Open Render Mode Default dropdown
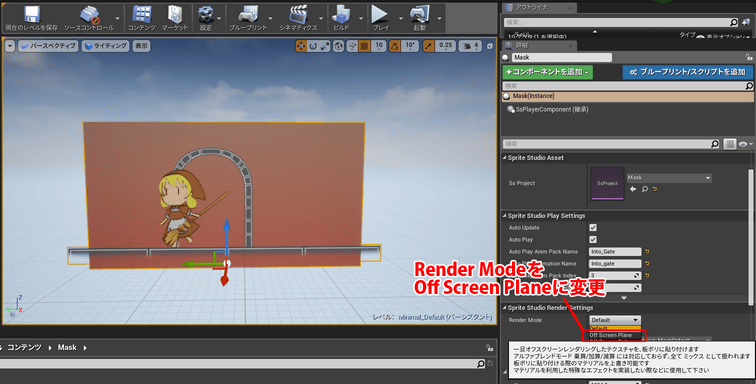The width and height of the screenshot is (756, 384). pos(615,320)
